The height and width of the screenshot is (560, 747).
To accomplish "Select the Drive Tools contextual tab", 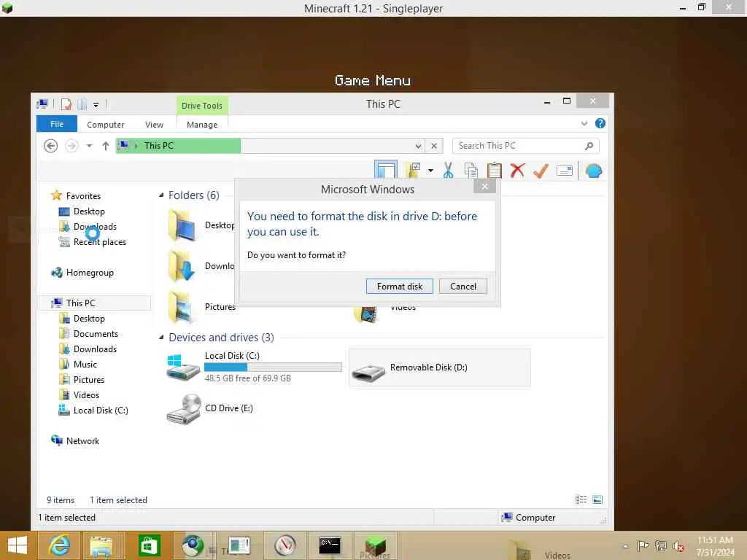I will (202, 106).
